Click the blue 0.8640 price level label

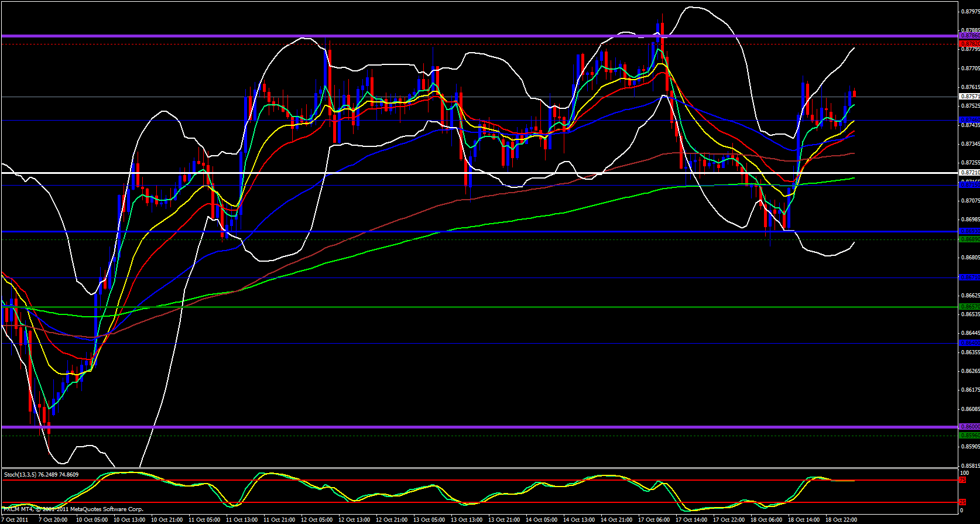pos(969,343)
